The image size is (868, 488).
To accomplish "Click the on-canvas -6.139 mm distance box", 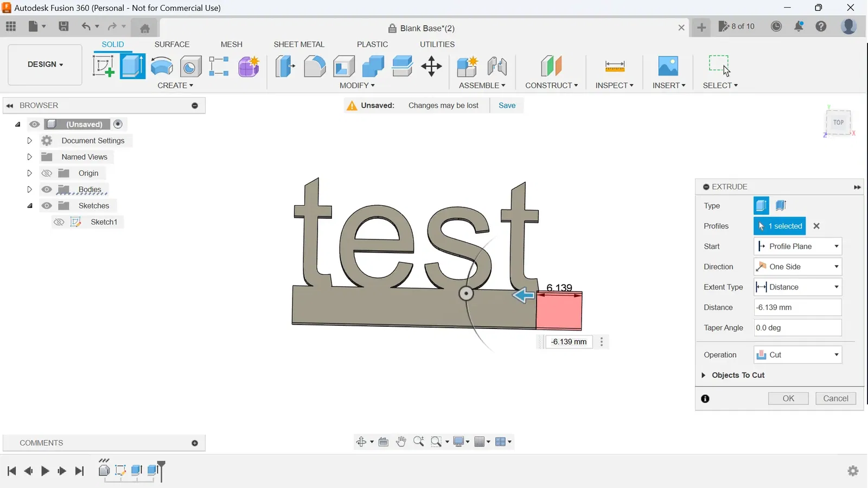I will pyautogui.click(x=569, y=342).
